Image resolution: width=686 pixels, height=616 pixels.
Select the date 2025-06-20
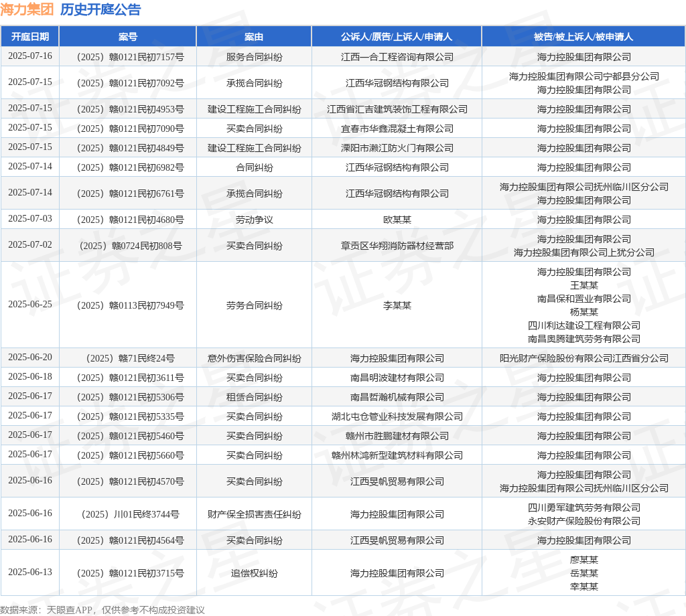pos(29,358)
